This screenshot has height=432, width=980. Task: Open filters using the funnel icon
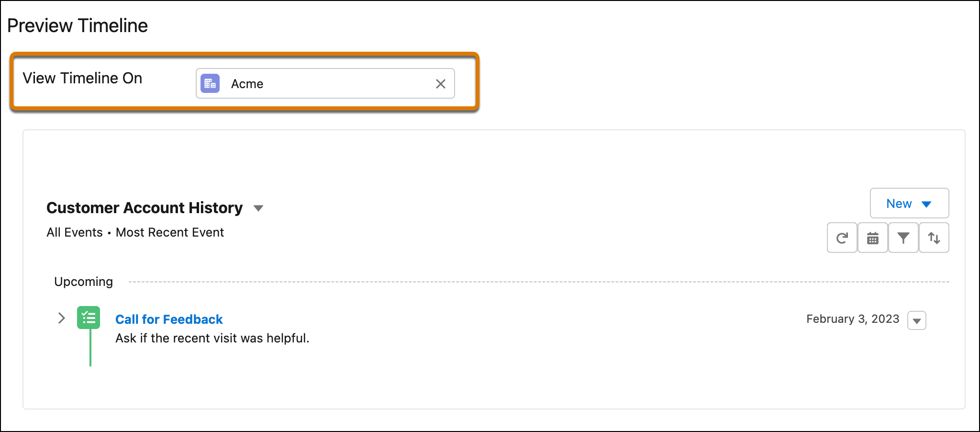(903, 238)
